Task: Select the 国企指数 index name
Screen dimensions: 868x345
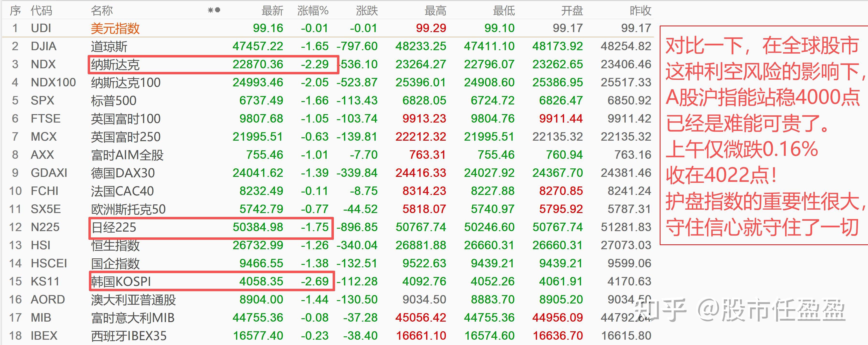Action: click(x=115, y=263)
